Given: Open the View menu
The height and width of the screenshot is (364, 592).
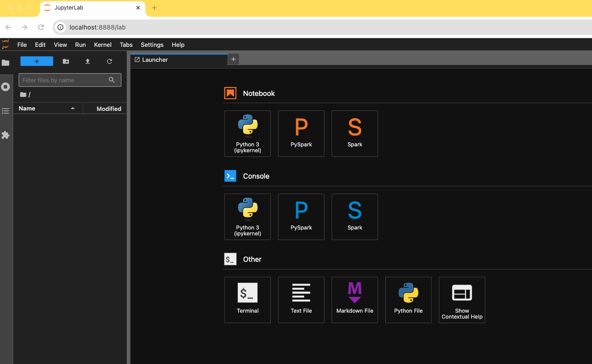Looking at the screenshot, I should pos(60,45).
